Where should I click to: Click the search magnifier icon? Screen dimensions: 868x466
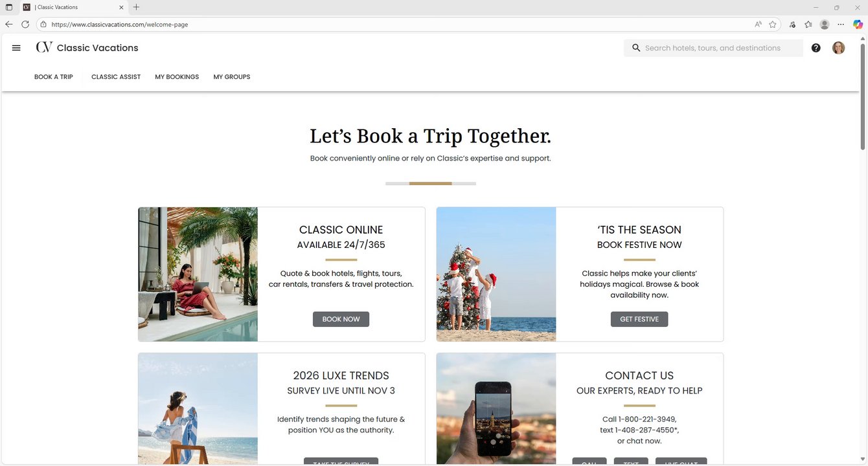(x=636, y=48)
